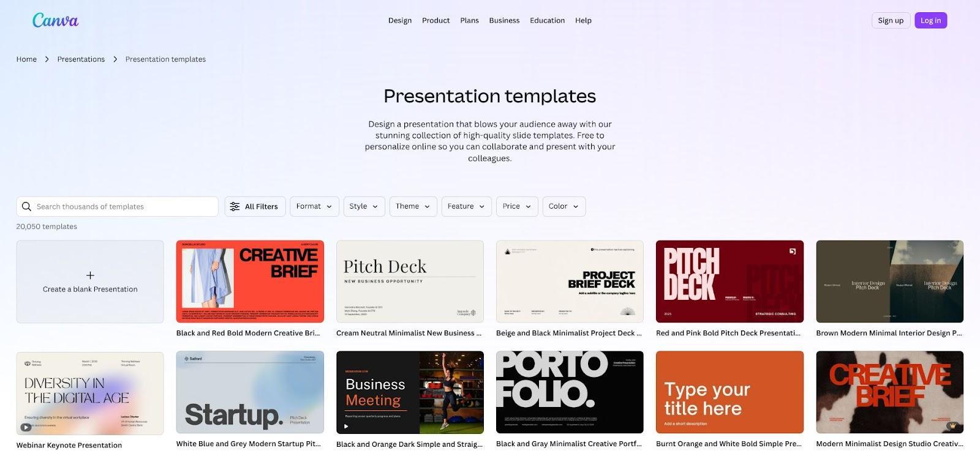Click 'Presentation templates' breadcrumb text
This screenshot has height=459, width=980.
[x=165, y=59]
